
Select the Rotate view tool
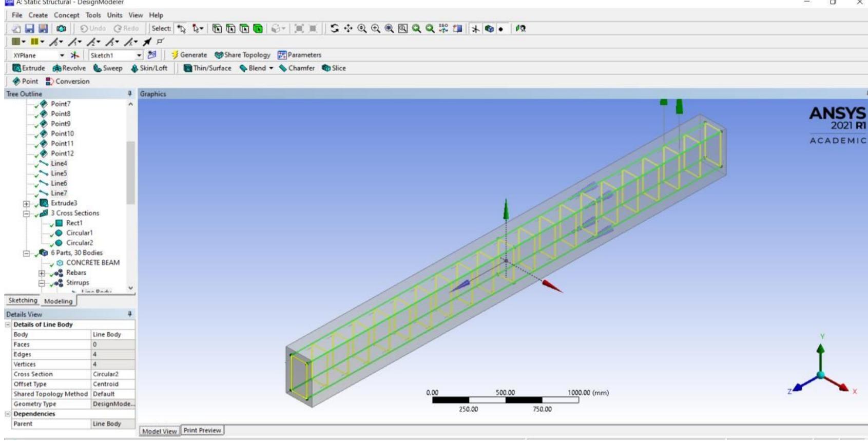(x=335, y=28)
